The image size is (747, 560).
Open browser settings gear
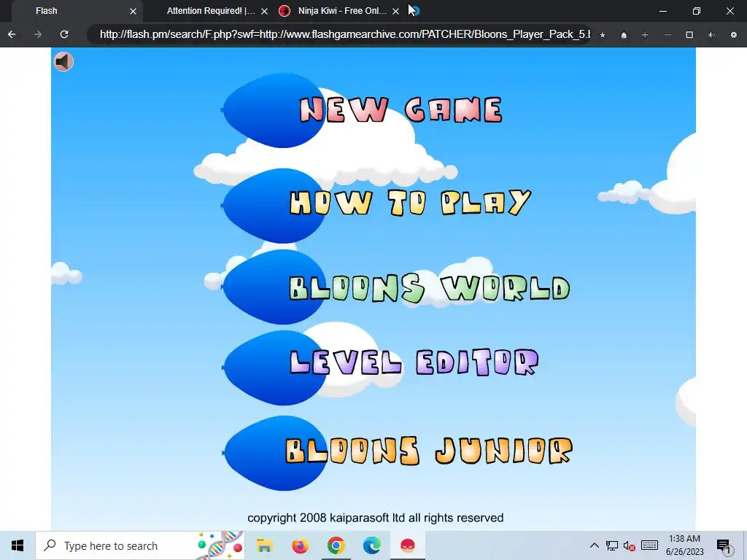point(734,35)
